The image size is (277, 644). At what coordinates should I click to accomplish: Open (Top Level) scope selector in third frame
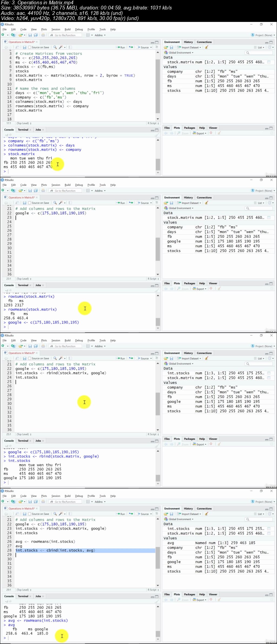click(24, 434)
